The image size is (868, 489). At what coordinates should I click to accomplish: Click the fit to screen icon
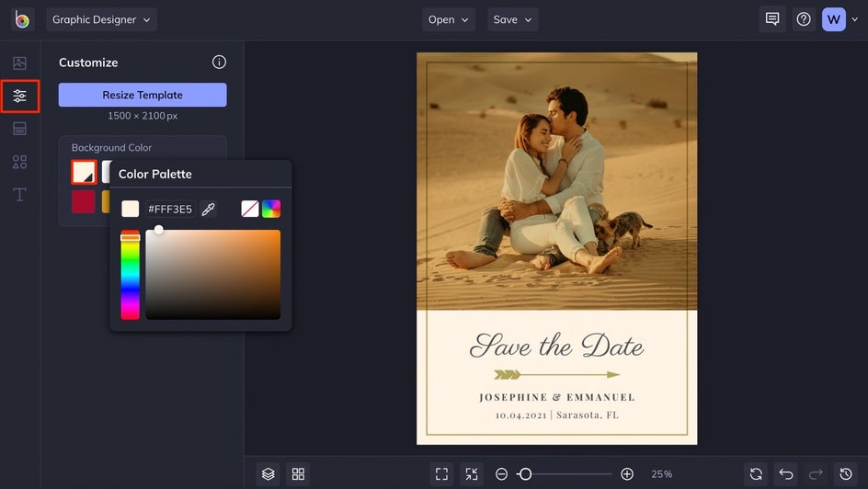pyautogui.click(x=441, y=473)
